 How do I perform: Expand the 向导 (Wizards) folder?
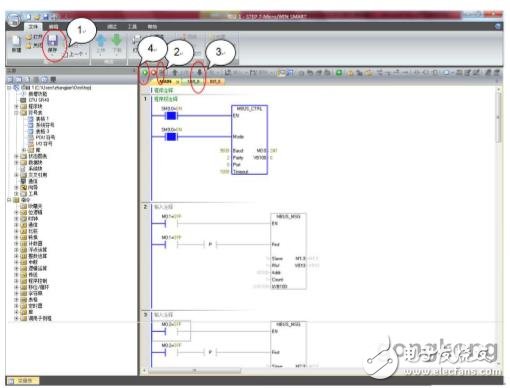(x=16, y=187)
